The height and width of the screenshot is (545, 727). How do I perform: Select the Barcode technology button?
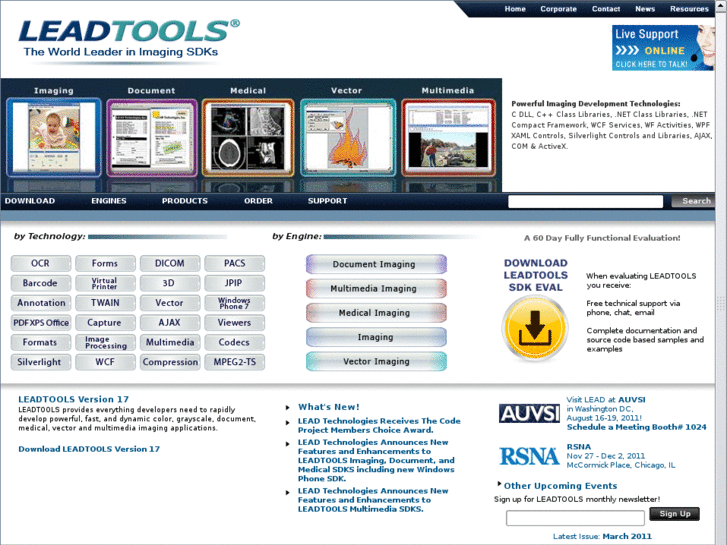(x=41, y=283)
